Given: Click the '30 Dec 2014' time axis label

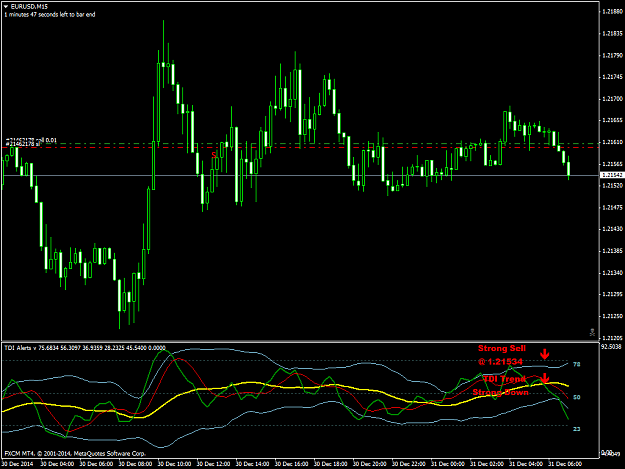Looking at the screenshot, I should [x=18, y=464].
